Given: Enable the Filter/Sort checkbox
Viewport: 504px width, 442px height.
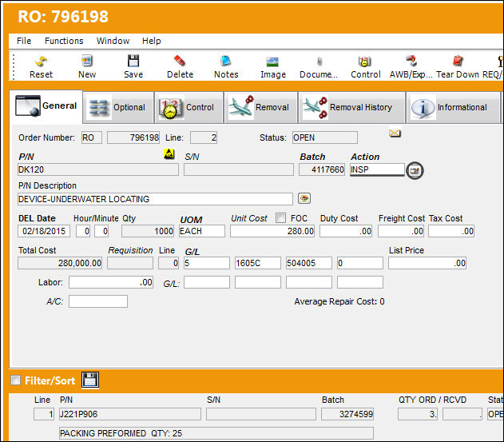Looking at the screenshot, I should click(15, 380).
